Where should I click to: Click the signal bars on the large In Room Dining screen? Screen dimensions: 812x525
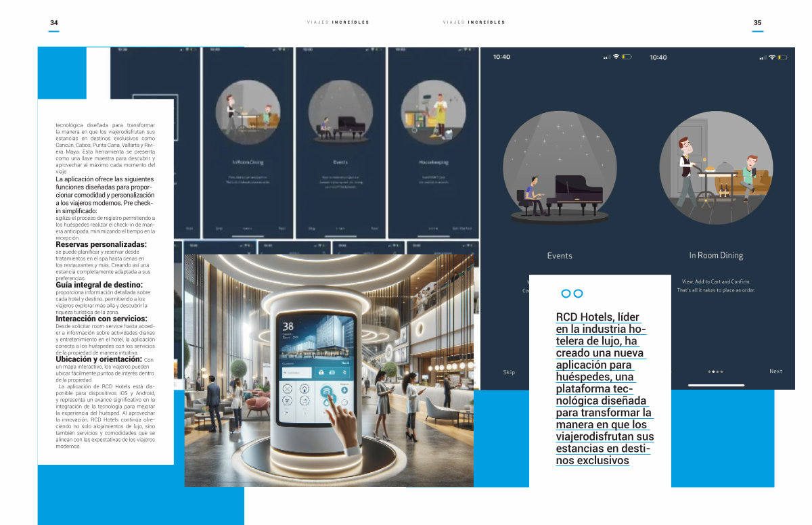tap(763, 58)
